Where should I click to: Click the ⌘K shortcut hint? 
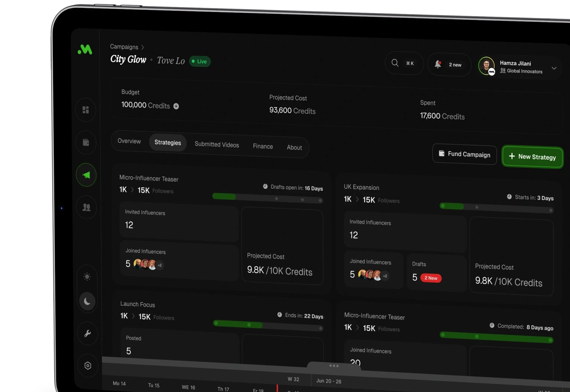410,63
